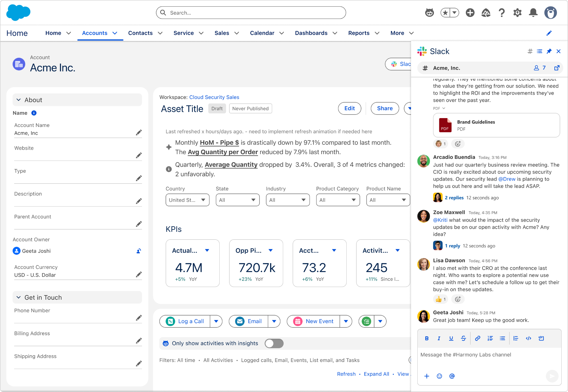Insert a link in Slack composer
The height and width of the screenshot is (392, 568).
coord(478,338)
